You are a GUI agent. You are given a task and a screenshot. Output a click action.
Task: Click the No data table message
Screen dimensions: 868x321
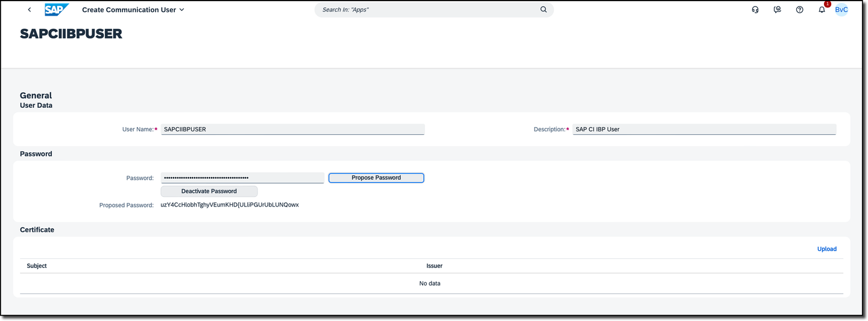(430, 283)
